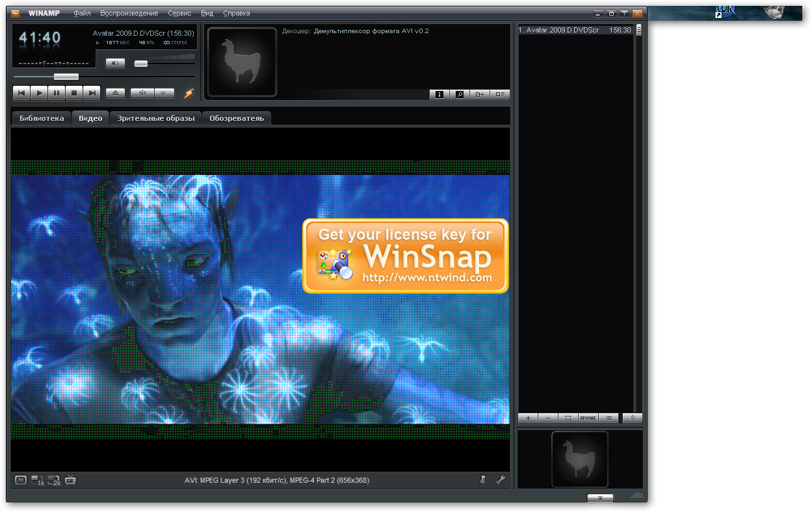Go to the previous track
The image size is (812, 512).
[21, 93]
